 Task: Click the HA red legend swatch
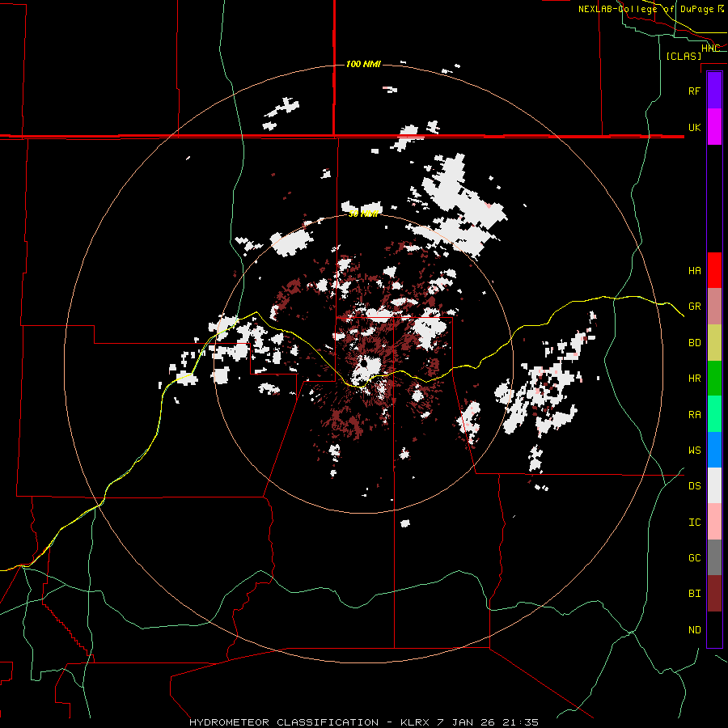click(714, 270)
